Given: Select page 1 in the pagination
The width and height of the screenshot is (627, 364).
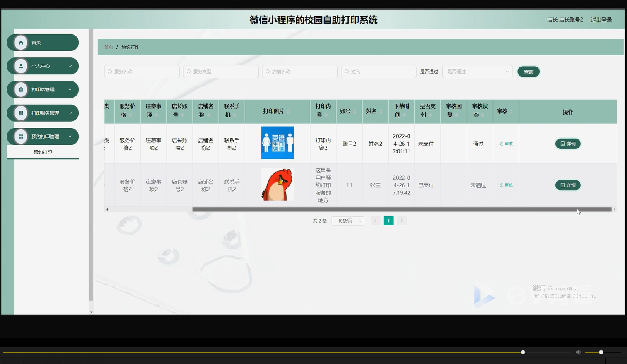Looking at the screenshot, I should [x=388, y=220].
